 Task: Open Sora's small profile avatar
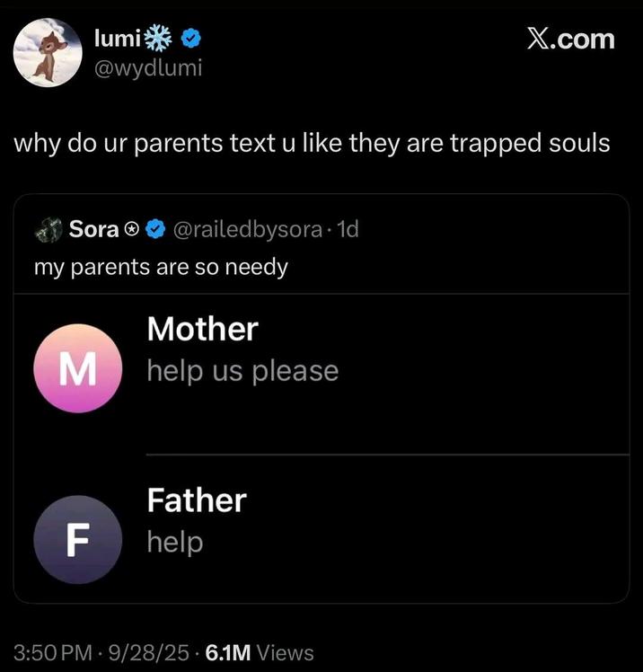click(48, 229)
